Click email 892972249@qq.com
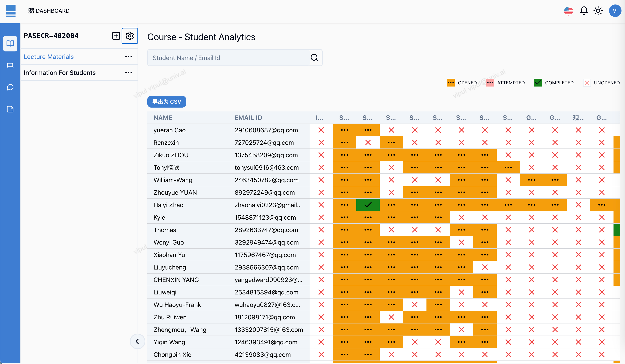The height and width of the screenshot is (364, 625). 265,193
